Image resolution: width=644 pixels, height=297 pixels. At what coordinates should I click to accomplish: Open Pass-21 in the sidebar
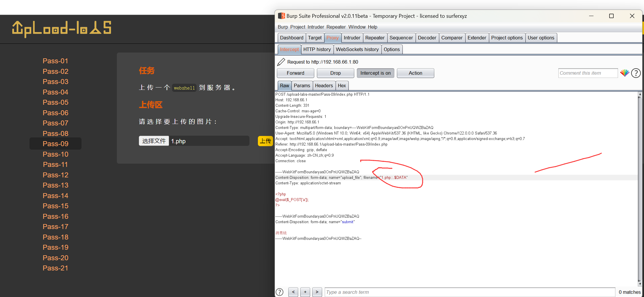55,268
